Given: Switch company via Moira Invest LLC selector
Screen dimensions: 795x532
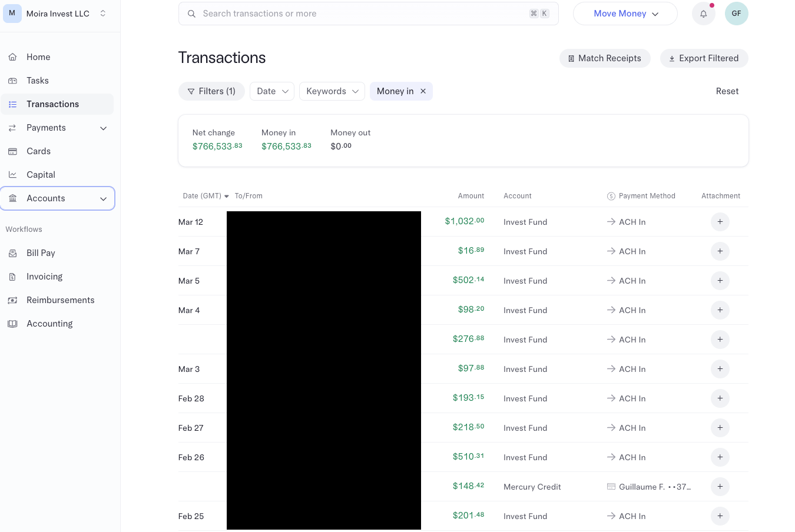Looking at the screenshot, I should pyautogui.click(x=57, y=13).
